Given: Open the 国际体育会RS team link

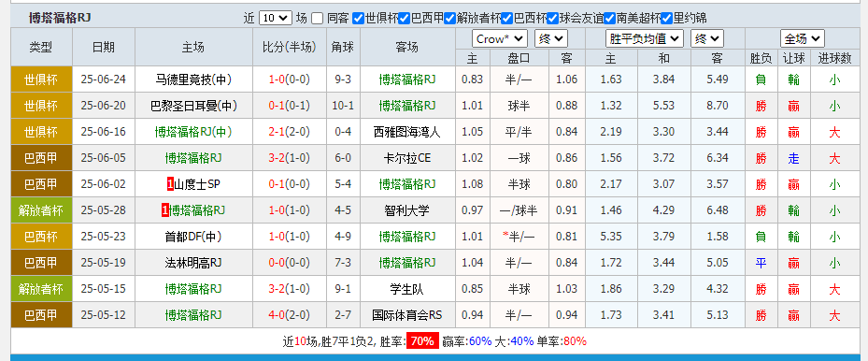Looking at the screenshot, I should click(406, 315).
